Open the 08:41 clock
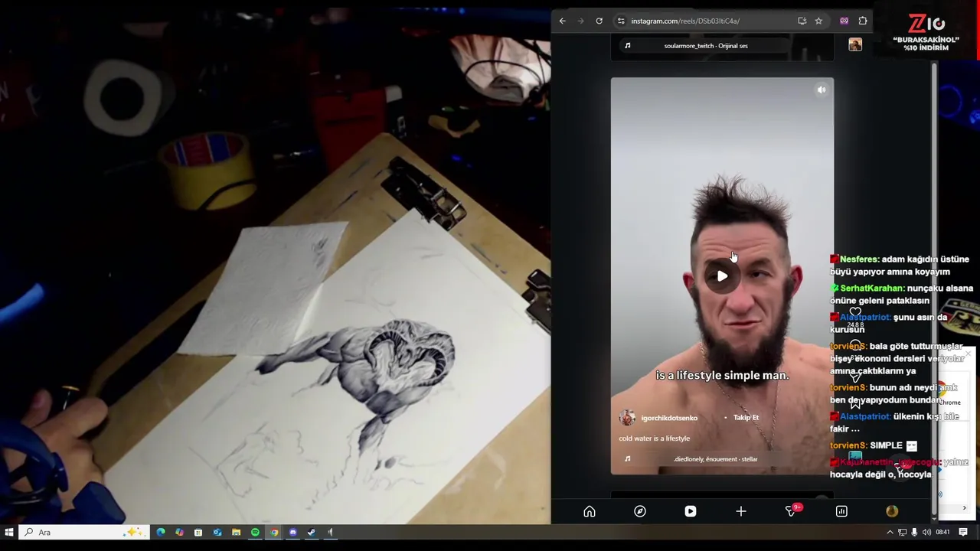 [942, 533]
